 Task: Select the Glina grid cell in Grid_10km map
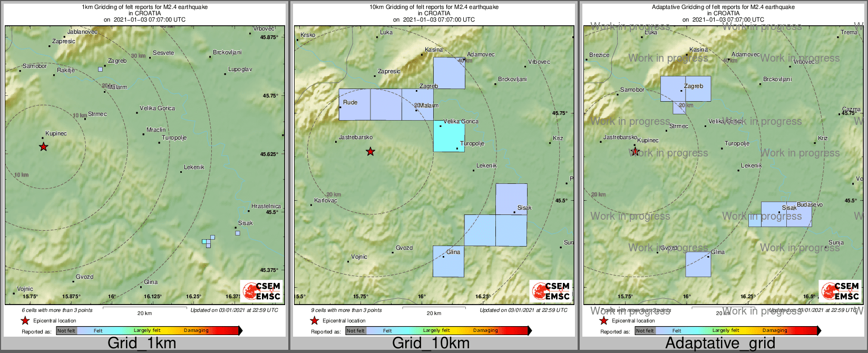tap(448, 261)
